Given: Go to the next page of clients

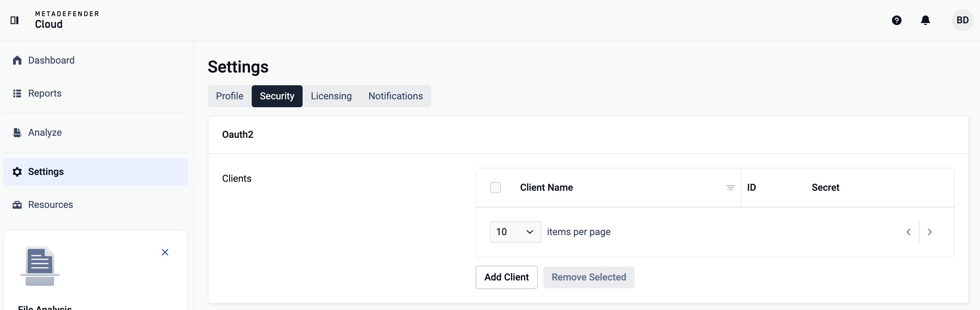Looking at the screenshot, I should [929, 232].
